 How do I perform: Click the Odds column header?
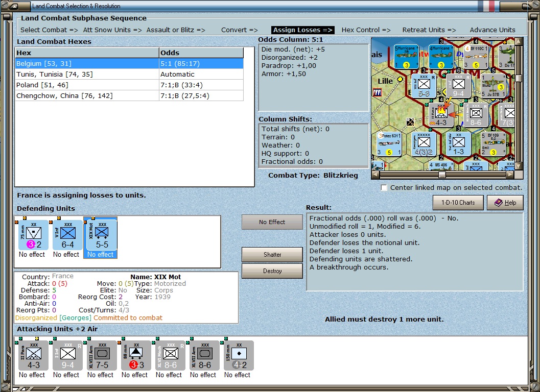[201, 53]
